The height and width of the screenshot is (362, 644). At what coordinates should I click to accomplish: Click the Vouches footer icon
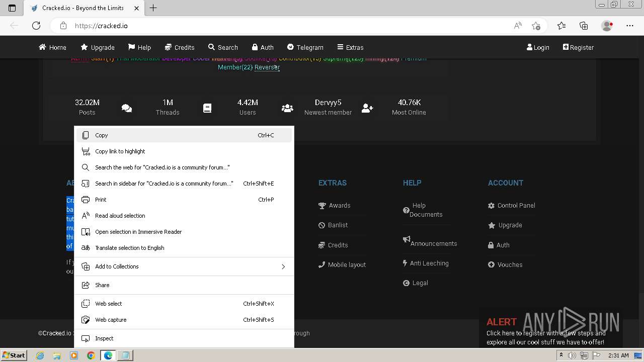click(491, 264)
